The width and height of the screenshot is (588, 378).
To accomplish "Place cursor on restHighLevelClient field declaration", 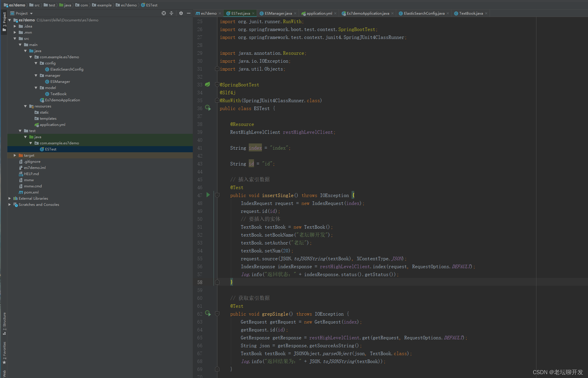I will point(308,132).
